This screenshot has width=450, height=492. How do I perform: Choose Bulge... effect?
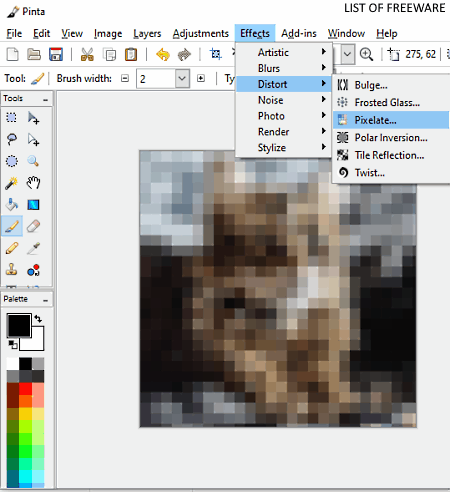click(391, 85)
